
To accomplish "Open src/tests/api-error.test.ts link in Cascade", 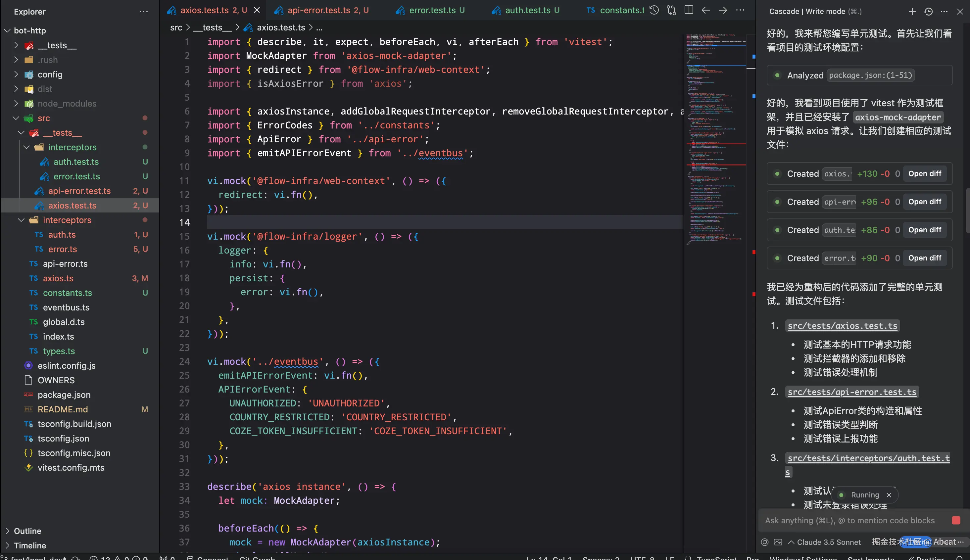I will (851, 392).
